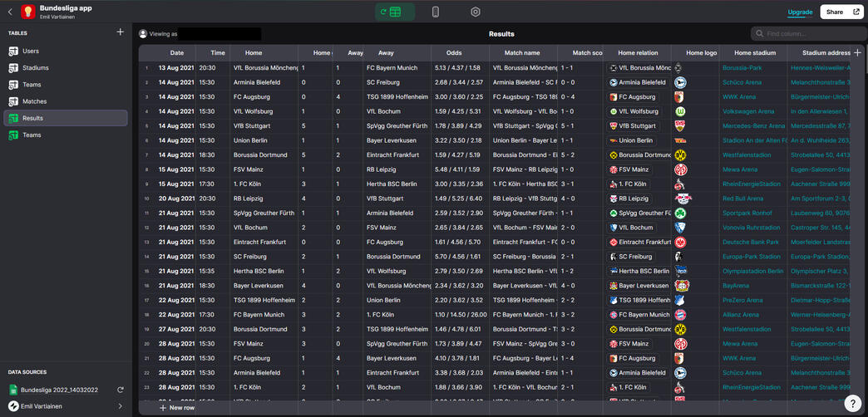The height and width of the screenshot is (417, 868).
Task: Select the 27 Aug 2021 date cell
Action: (174, 329)
